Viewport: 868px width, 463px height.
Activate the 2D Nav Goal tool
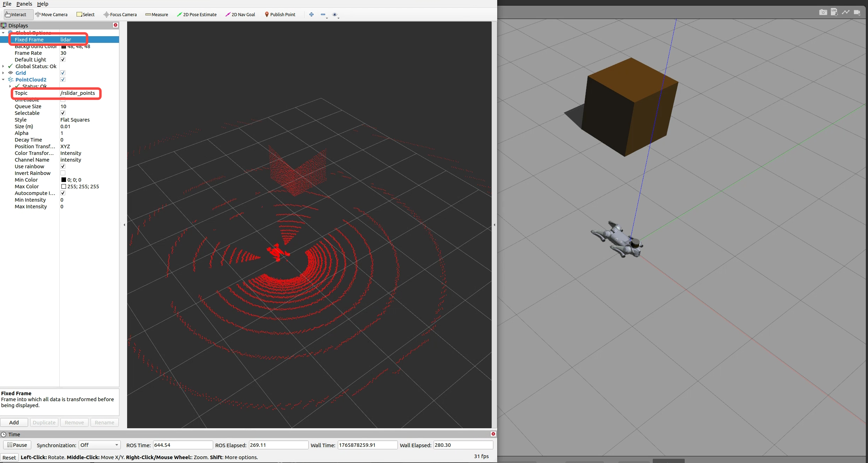[x=240, y=14]
